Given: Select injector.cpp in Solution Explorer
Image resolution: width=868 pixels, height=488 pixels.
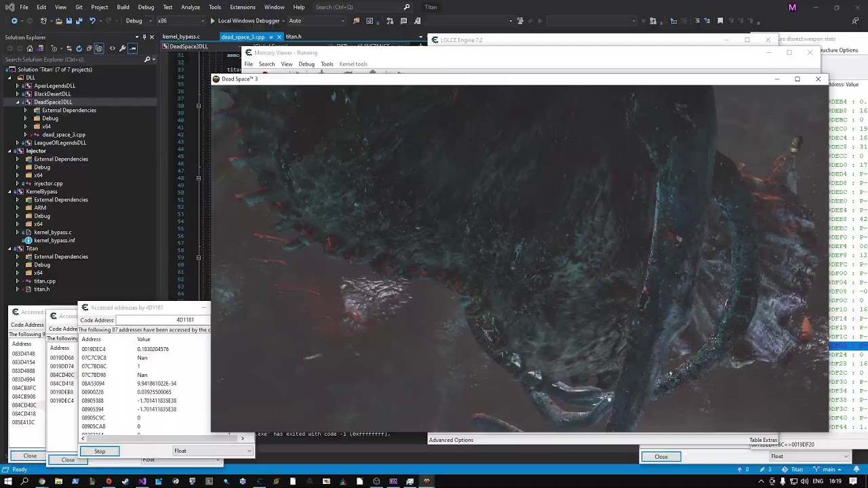Looking at the screenshot, I should [x=48, y=184].
